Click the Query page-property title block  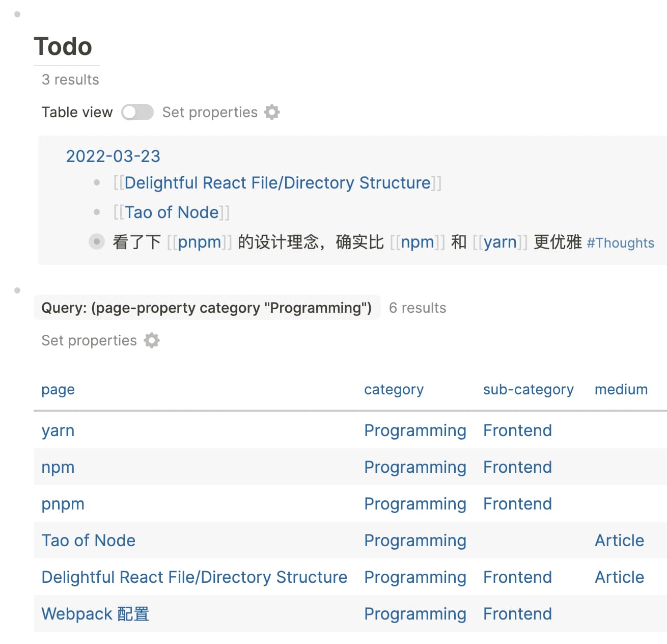[206, 308]
